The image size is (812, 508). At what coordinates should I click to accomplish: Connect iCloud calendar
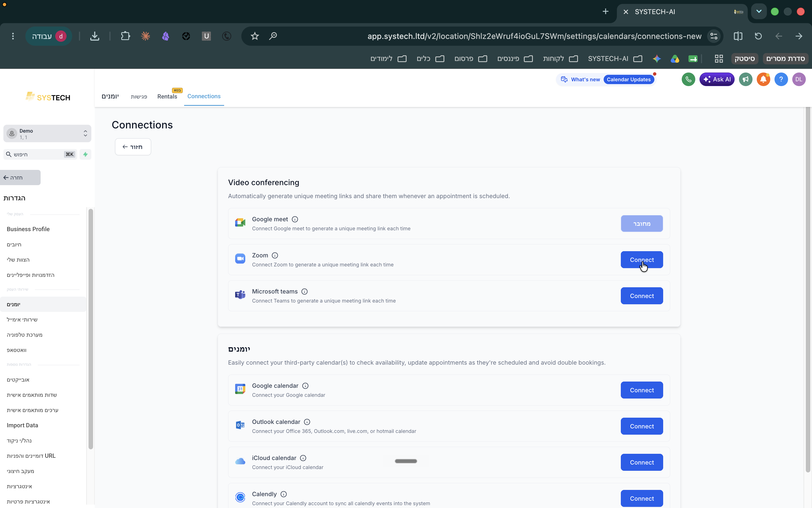point(641,462)
